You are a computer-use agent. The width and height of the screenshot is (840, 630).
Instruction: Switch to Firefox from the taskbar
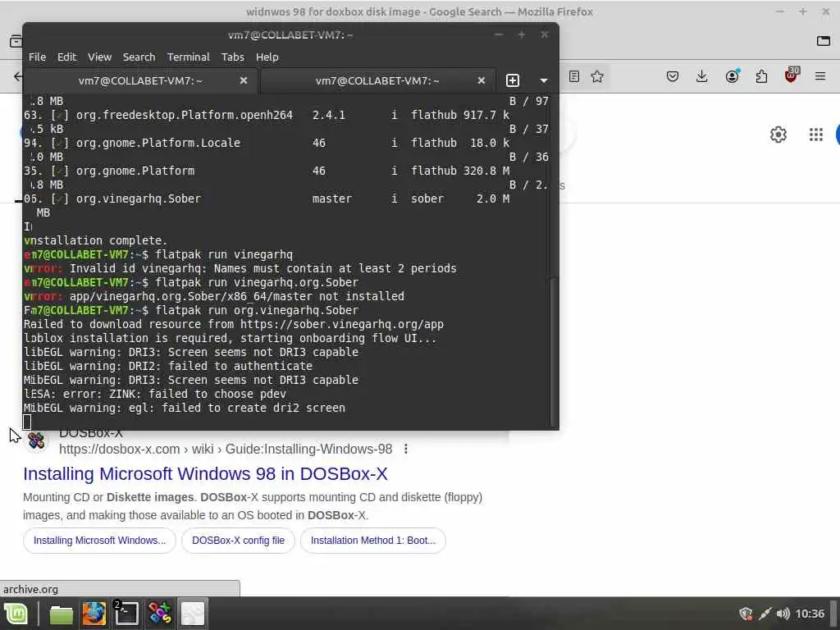94,614
